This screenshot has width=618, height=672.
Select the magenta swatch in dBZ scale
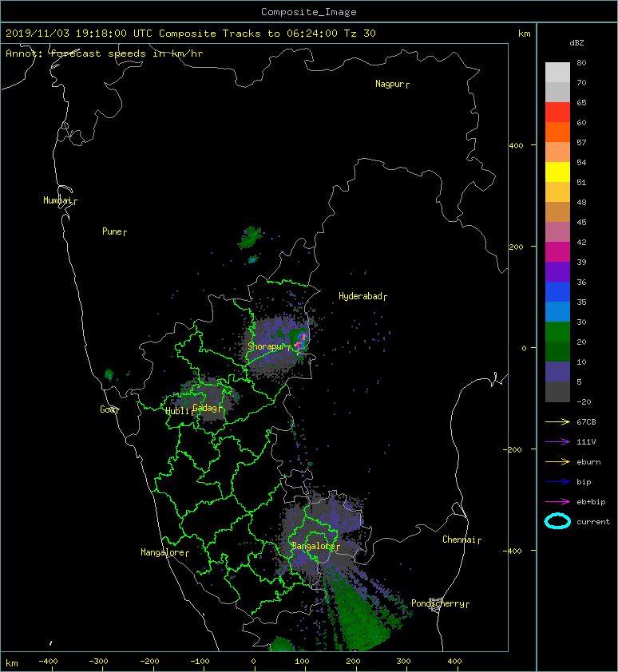tap(557, 251)
